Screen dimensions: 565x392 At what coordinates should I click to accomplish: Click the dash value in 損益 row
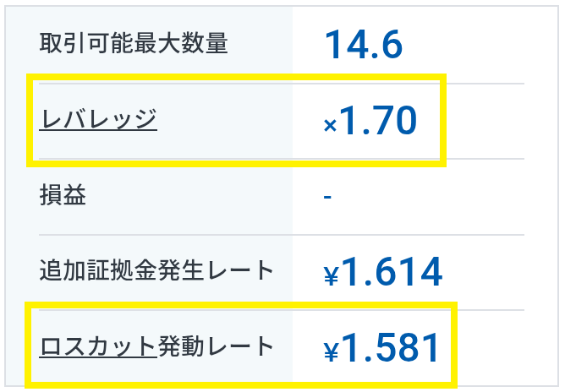coord(327,197)
